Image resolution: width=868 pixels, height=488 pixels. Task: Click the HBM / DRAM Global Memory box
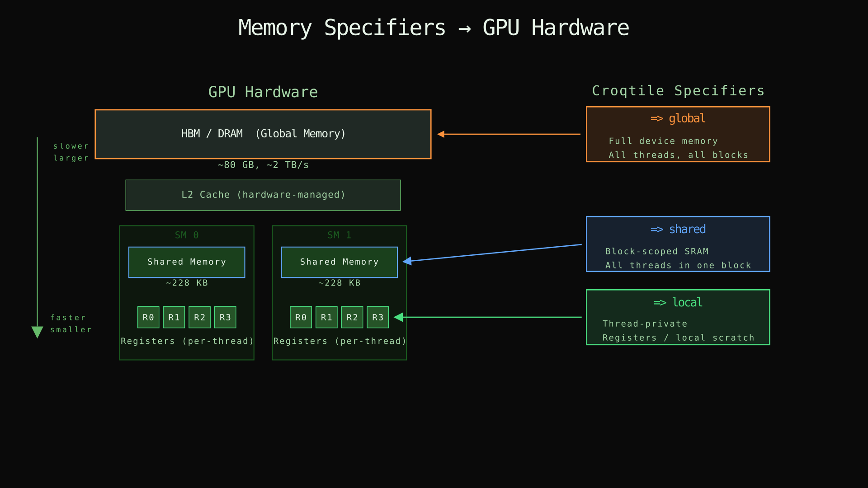point(263,134)
